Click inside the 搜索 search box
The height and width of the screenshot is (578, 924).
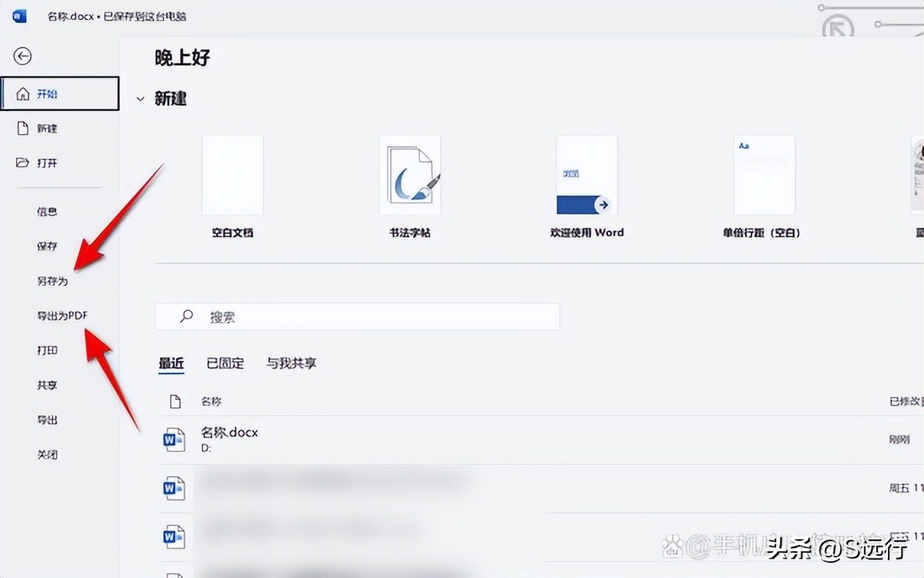coord(357,316)
